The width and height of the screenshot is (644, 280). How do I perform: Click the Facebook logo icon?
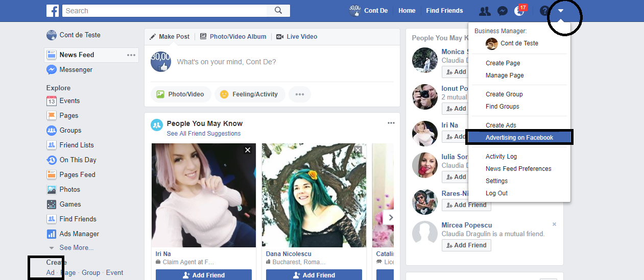click(x=53, y=10)
